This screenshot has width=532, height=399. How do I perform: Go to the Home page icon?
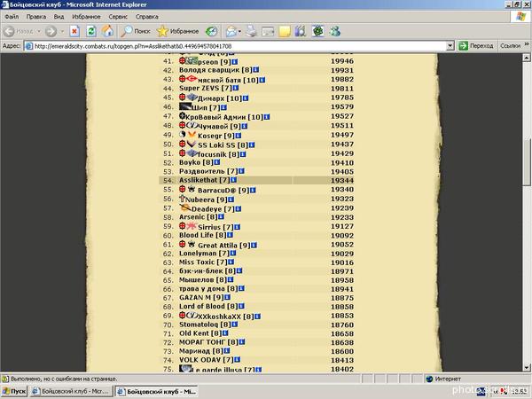[x=107, y=32]
